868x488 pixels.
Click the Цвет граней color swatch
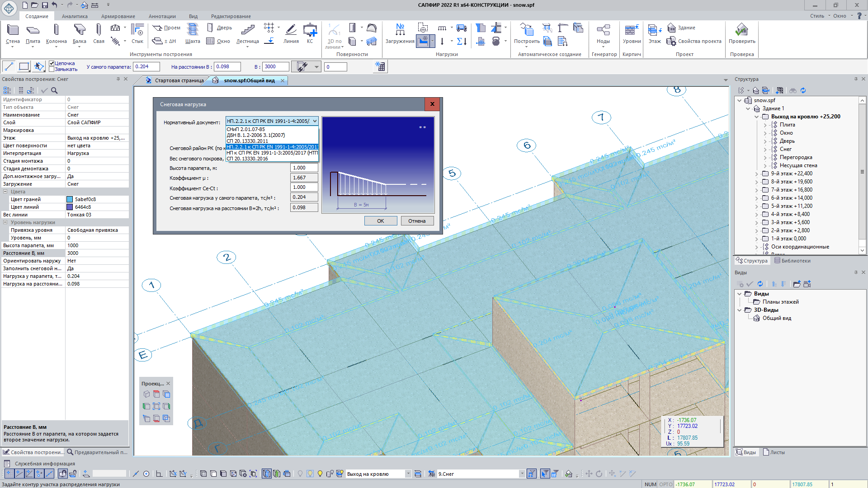[70, 199]
